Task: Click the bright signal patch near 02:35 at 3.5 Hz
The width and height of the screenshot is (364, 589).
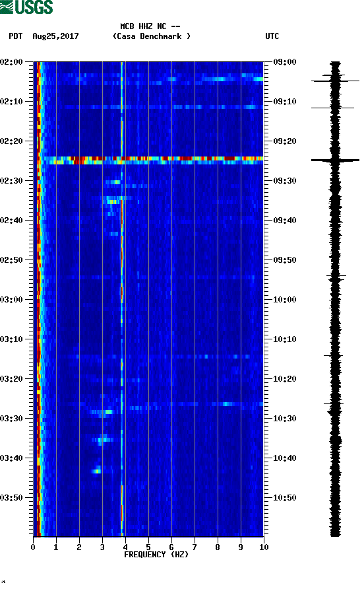Action: [x=113, y=201]
